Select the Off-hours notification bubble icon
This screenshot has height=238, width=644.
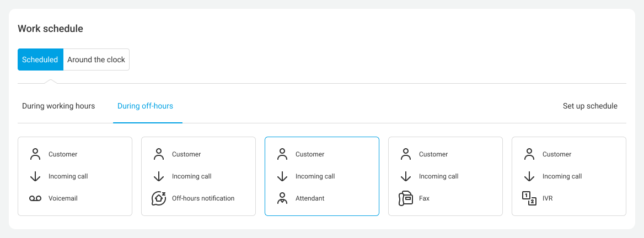[x=159, y=198]
